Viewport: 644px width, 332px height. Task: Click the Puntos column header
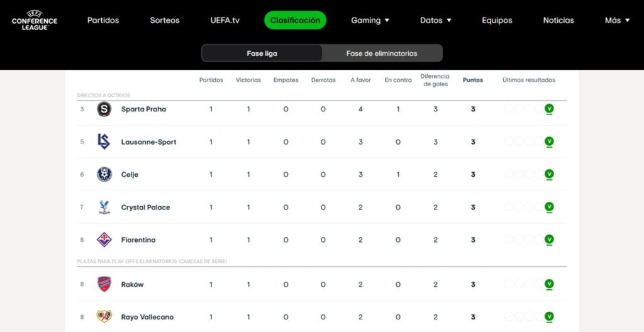click(x=473, y=80)
